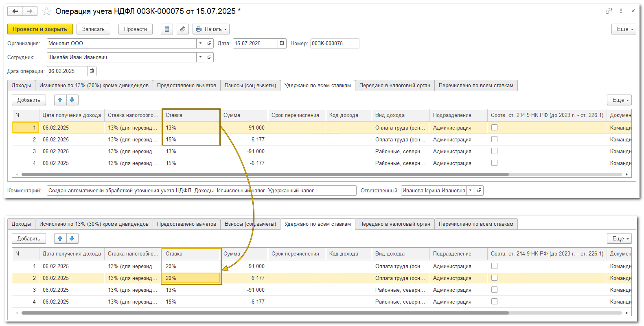Open the paperclip attachments icon
644x326 pixels.
[183, 29]
